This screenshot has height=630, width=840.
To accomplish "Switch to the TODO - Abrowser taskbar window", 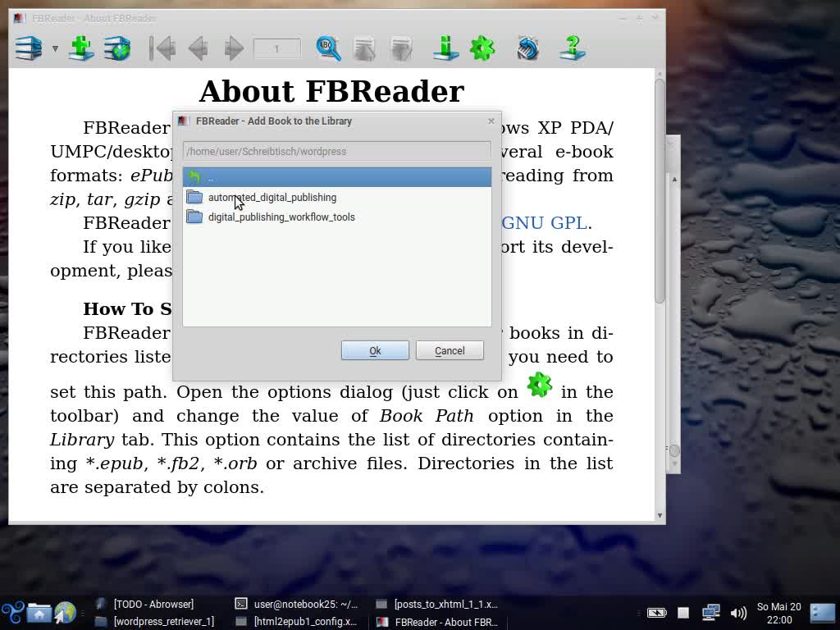I will pyautogui.click(x=153, y=604).
